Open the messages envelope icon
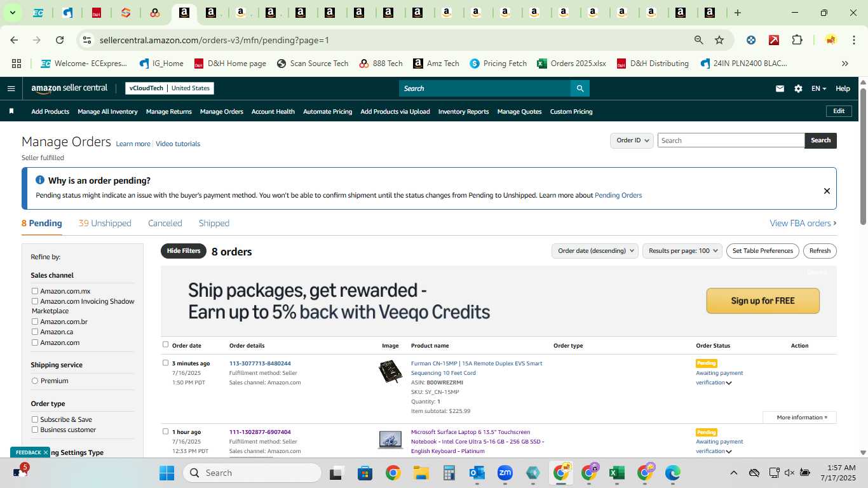Screen dimensions: 868x488 (780, 89)
